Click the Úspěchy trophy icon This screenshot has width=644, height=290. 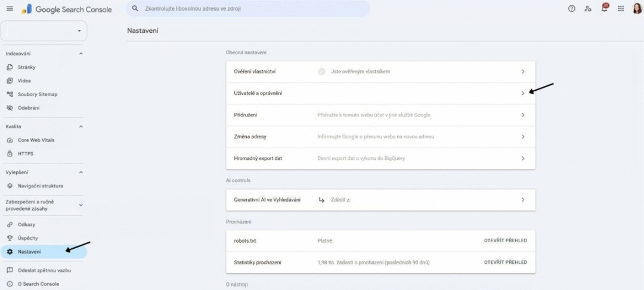pos(10,238)
